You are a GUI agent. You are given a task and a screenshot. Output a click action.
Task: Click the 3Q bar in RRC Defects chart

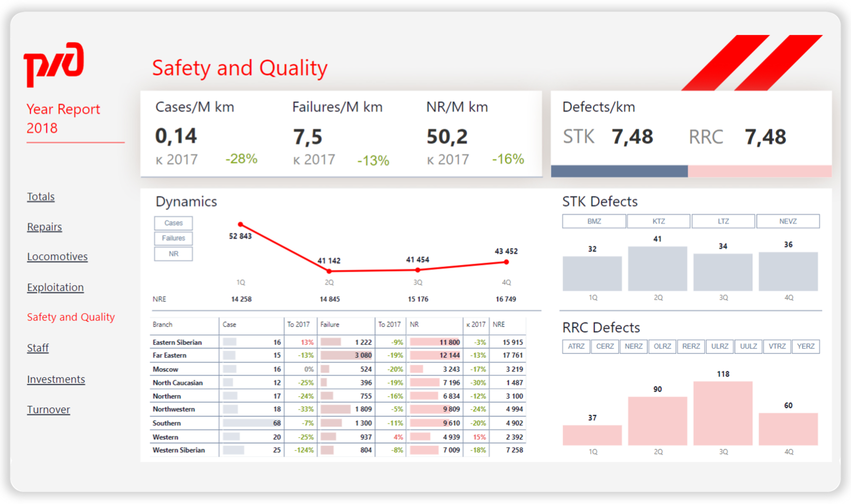point(723,413)
